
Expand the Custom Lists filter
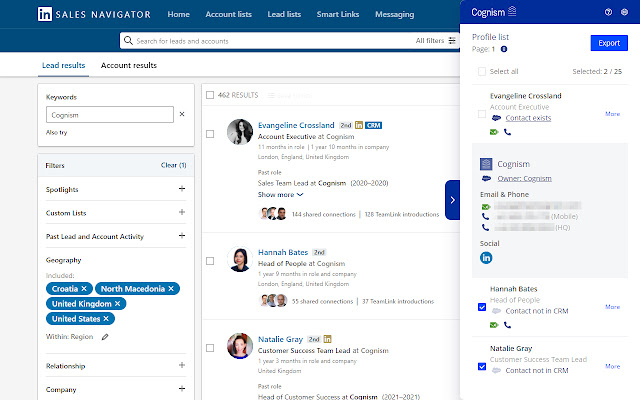(x=181, y=212)
